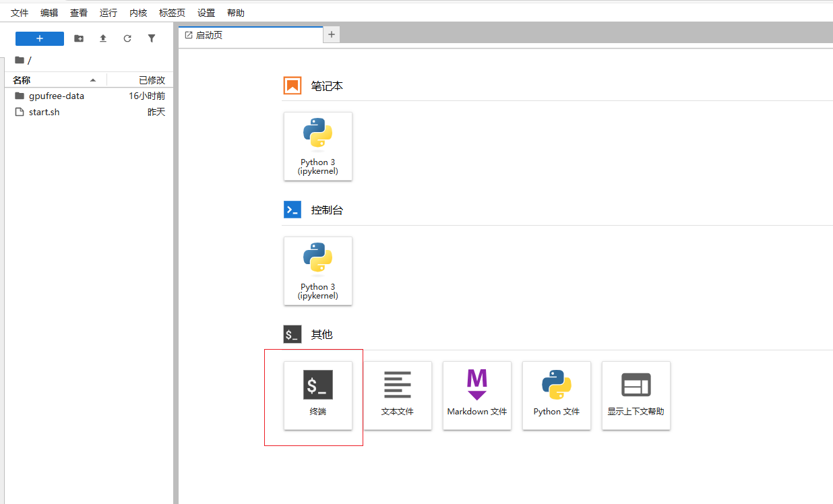Open 显示上下文帮助 panel
Screen dimensions: 833x504
(x=636, y=396)
